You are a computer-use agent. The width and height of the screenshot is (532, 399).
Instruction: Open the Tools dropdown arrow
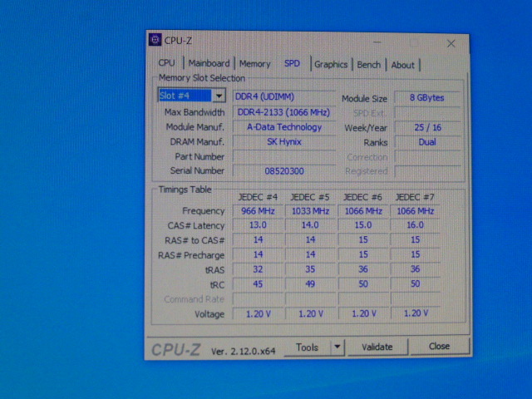337,347
